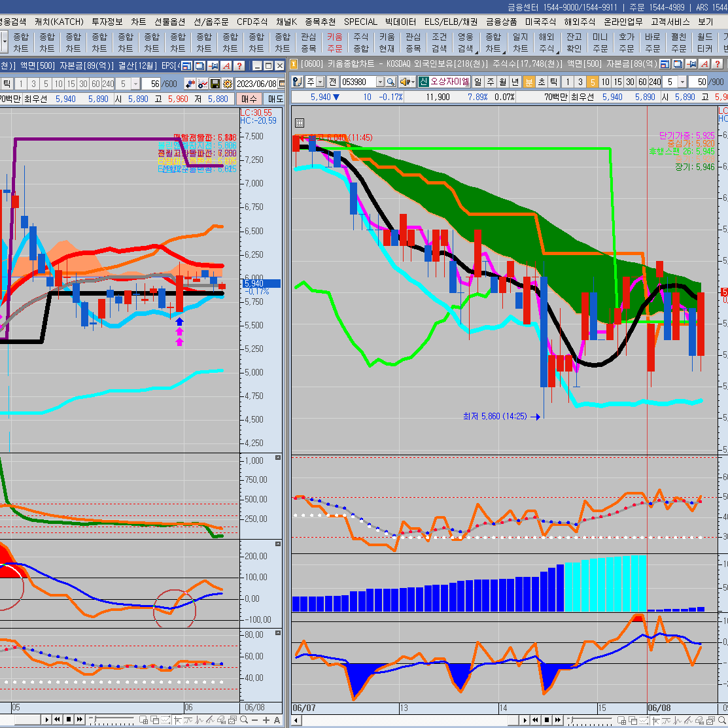Click the zoom out minus icon under left chart
This screenshot has height=728, width=728.
tap(255, 720)
